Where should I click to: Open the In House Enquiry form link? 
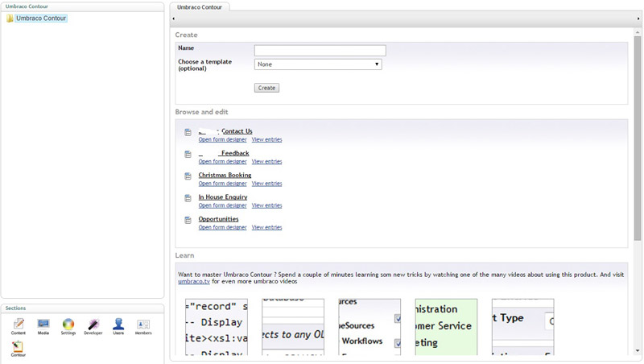pyautogui.click(x=223, y=196)
